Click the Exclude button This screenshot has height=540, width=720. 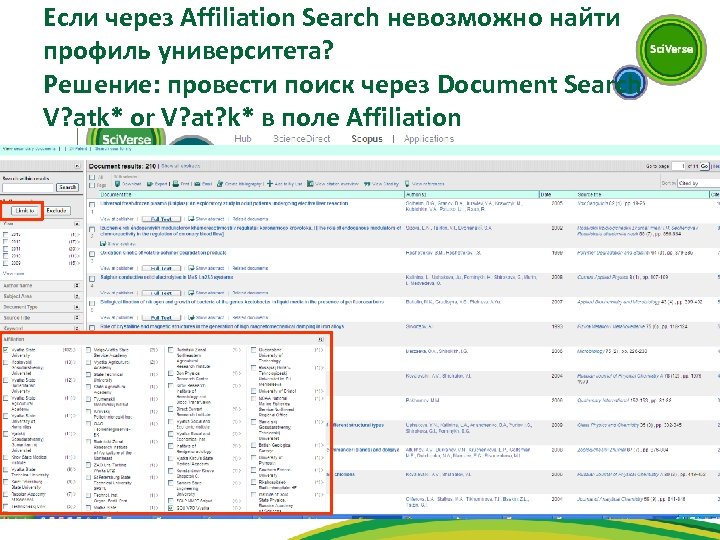[57, 211]
